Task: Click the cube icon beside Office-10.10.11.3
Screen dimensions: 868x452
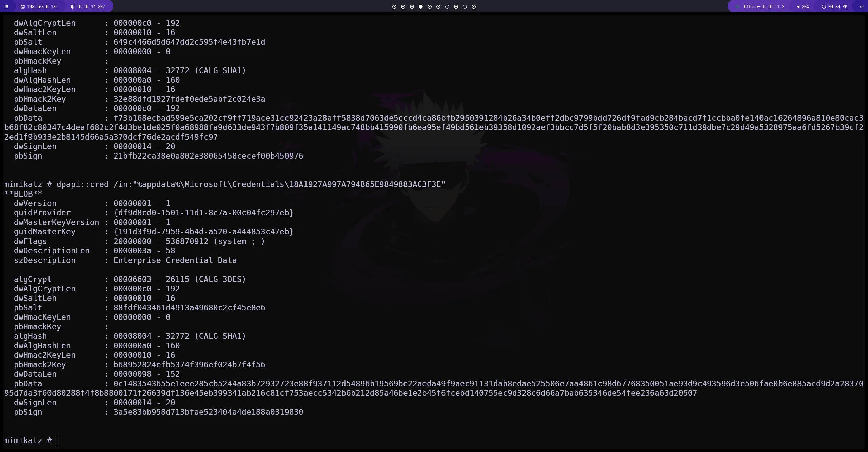Action: [x=737, y=7]
